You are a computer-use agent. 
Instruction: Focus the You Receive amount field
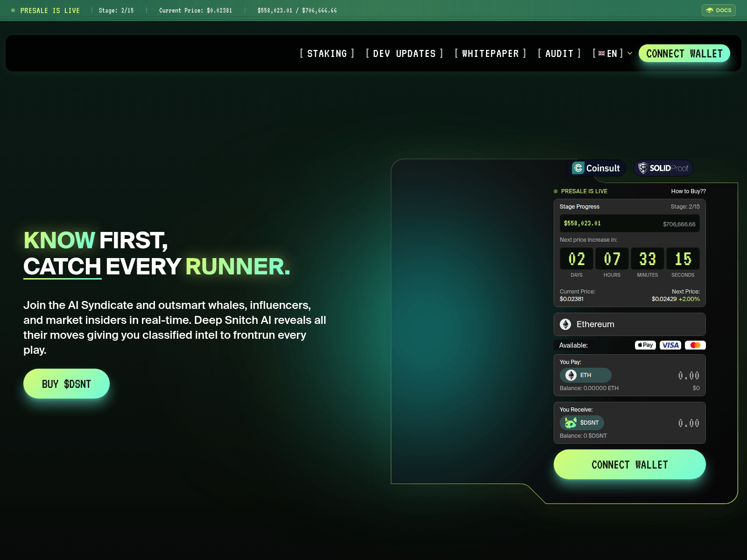click(x=689, y=423)
